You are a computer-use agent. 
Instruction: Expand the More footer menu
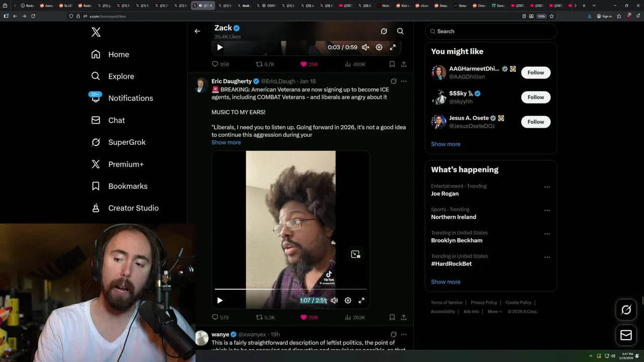tap(494, 312)
